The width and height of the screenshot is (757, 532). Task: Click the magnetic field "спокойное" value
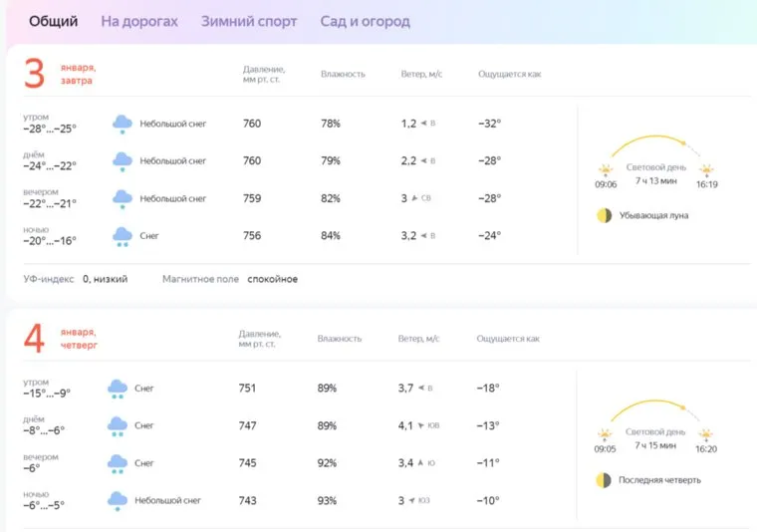pyautogui.click(x=272, y=279)
